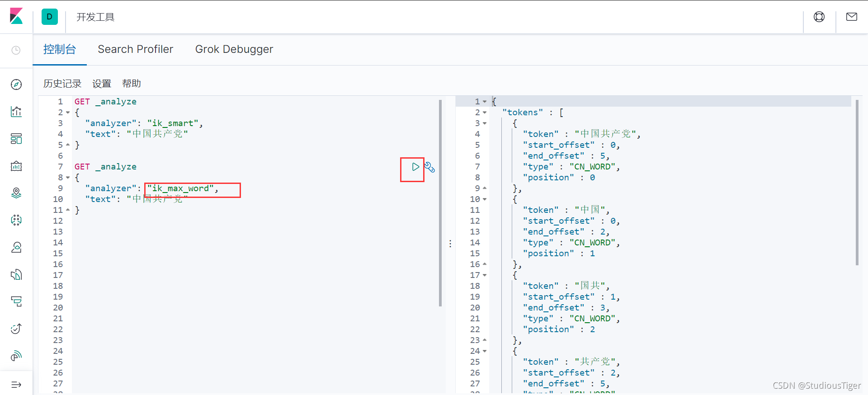Image resolution: width=868 pixels, height=395 pixels.
Task: Expand the side navigation menu
Action: (x=16, y=385)
